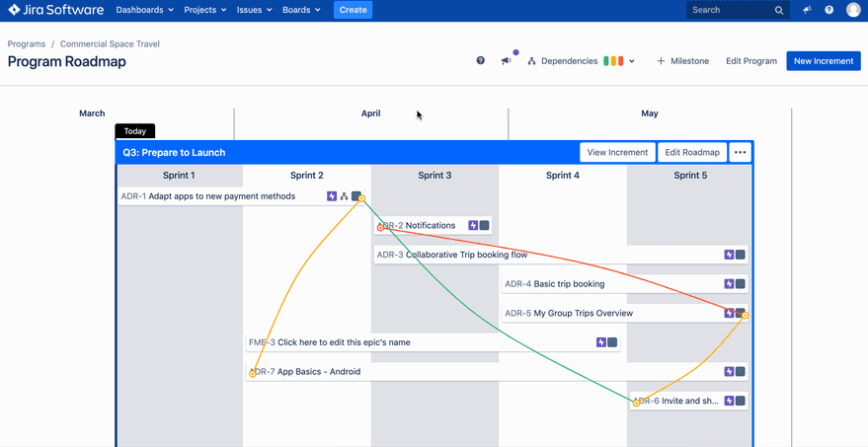This screenshot has width=868, height=447.
Task: Click the gray status square on FME-3
Action: pos(612,342)
